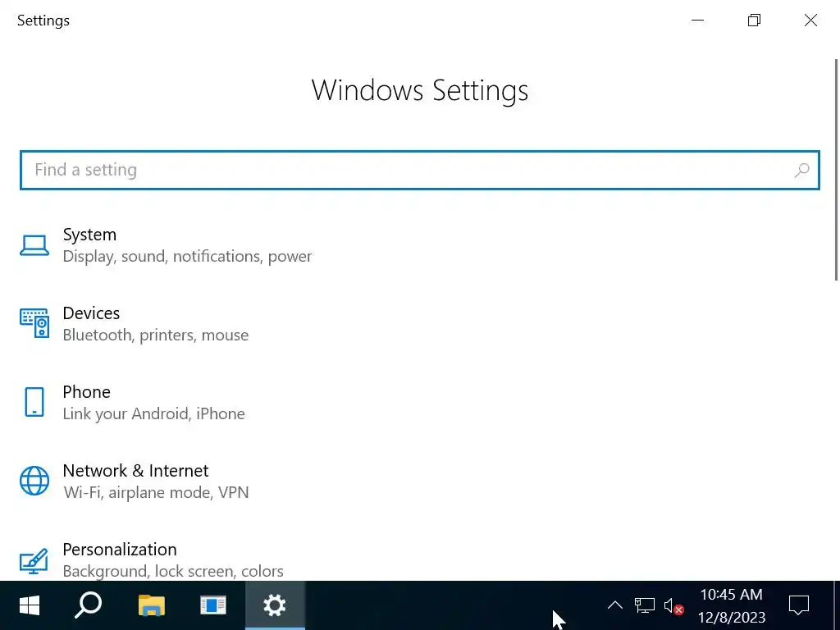Open the Phone category title
Viewport: 840px width, 630px height.
[86, 391]
